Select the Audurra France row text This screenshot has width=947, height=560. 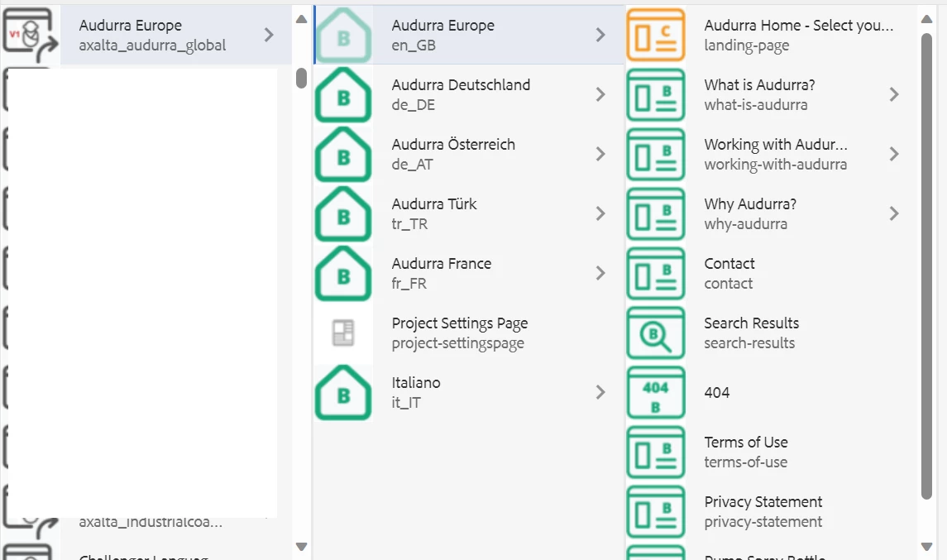442,273
